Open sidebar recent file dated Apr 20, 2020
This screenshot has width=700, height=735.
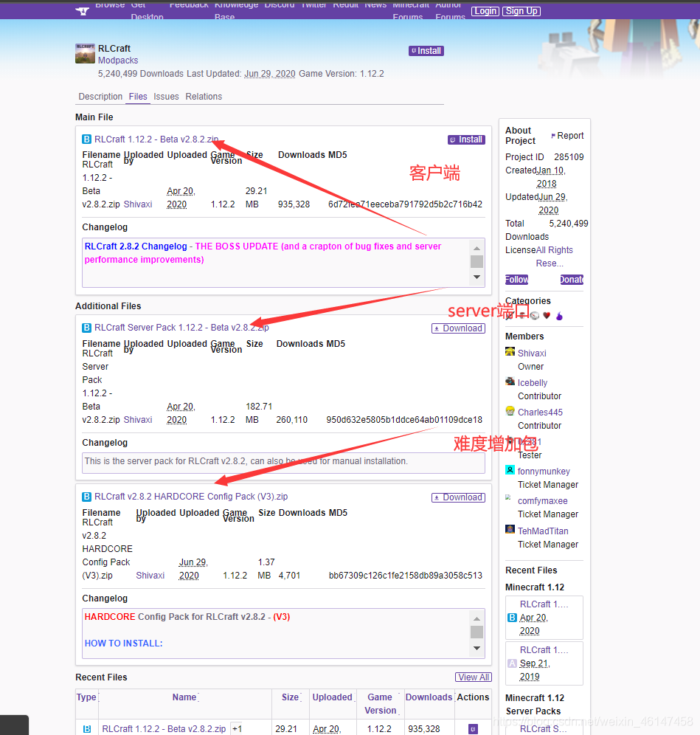click(x=544, y=618)
